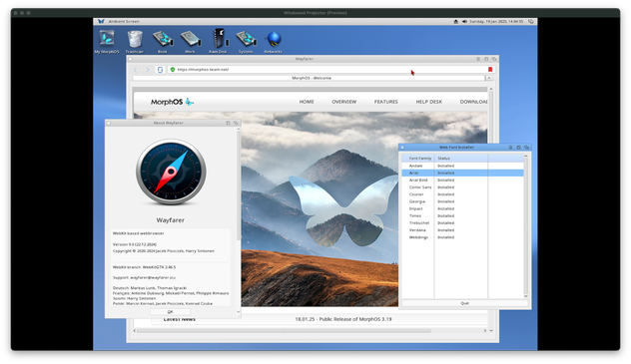
Task: Click the Wayfarer window zoom gadget
Action: (x=486, y=59)
